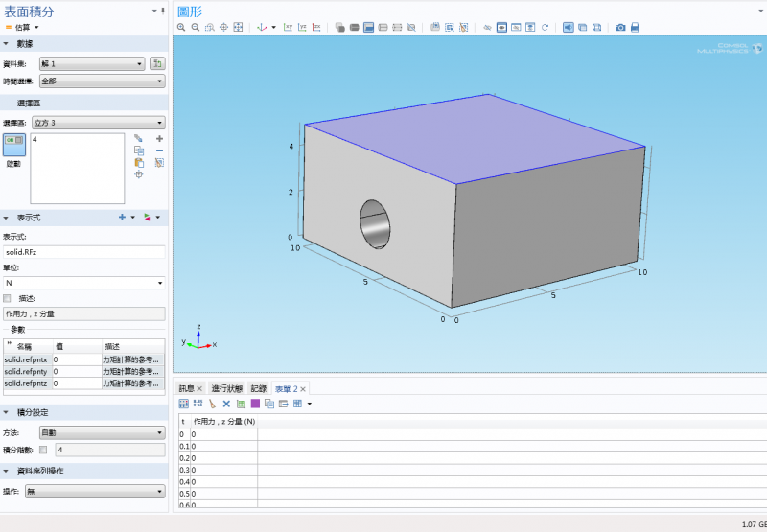Screen dimensions: 767x532
Task: Open the 選擇區 dropdown showing 立方 3
Action: pos(98,123)
